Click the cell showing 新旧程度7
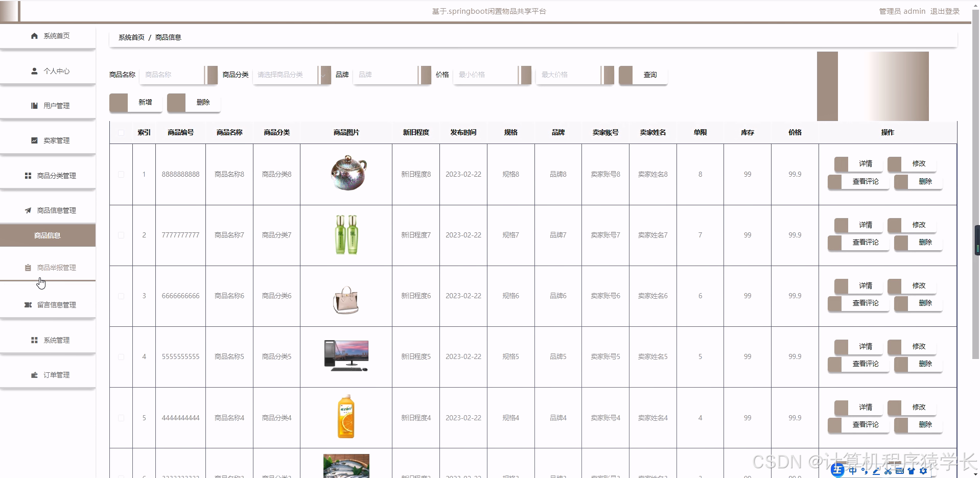The width and height of the screenshot is (980, 478). click(416, 235)
